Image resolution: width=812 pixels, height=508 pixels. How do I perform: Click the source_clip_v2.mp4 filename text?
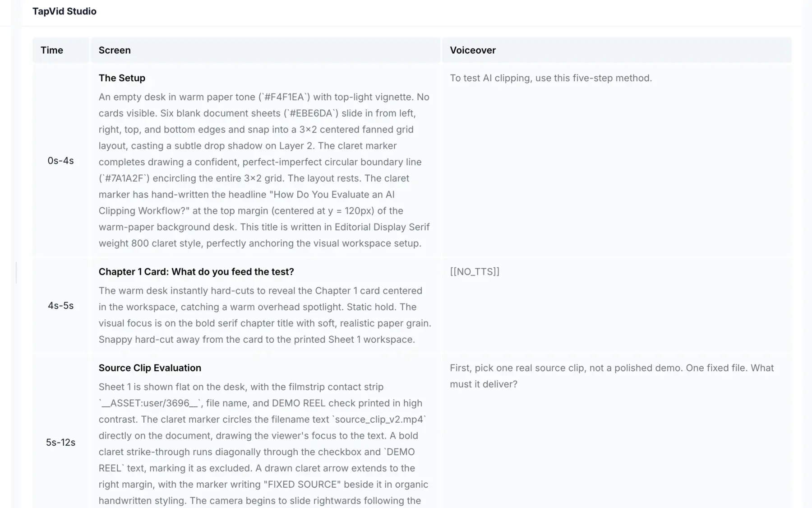[379, 419]
